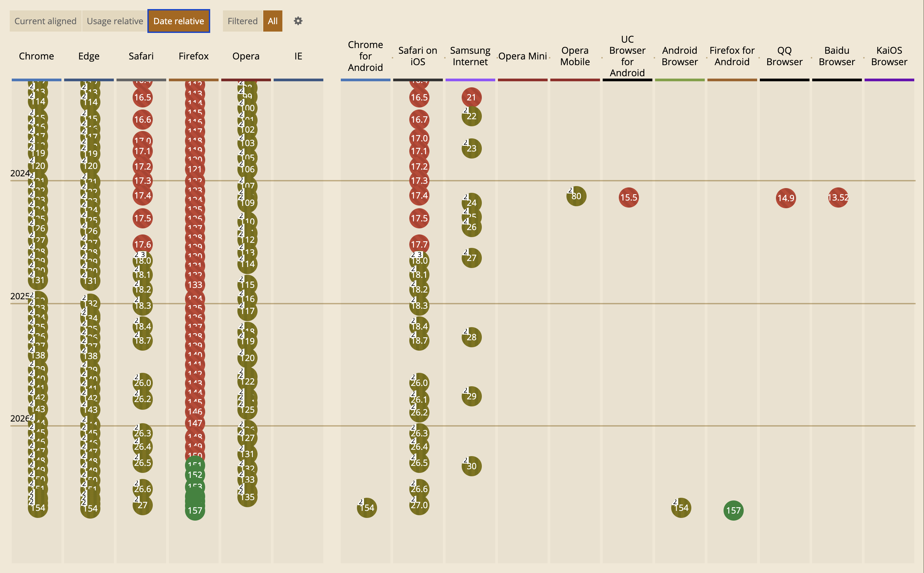
Task: Select Edge version 131 bubble
Action: 90,281
